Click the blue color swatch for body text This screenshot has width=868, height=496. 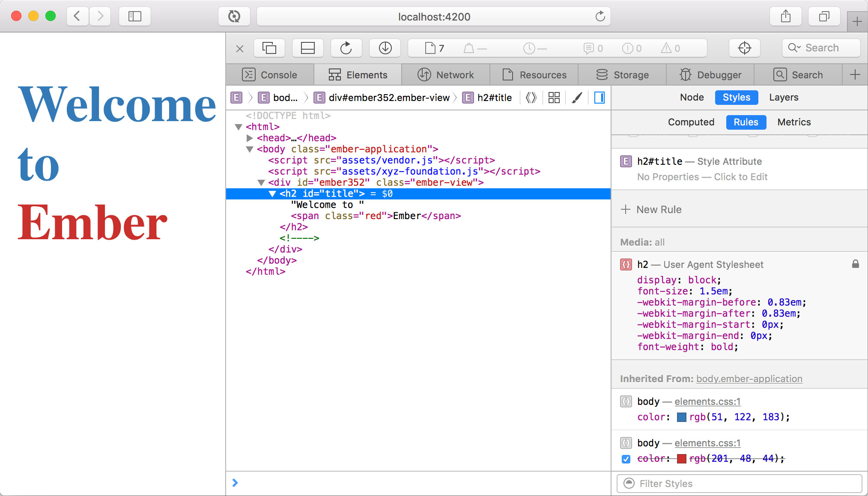point(681,417)
